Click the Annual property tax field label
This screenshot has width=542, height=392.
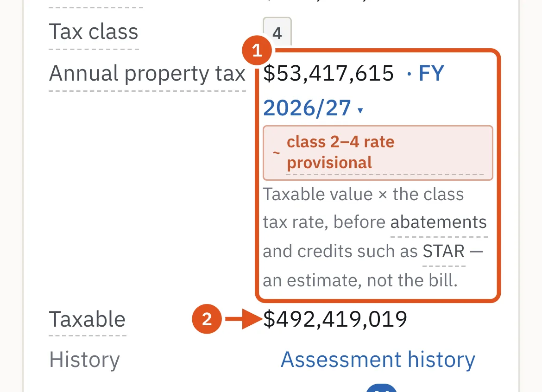tap(147, 74)
